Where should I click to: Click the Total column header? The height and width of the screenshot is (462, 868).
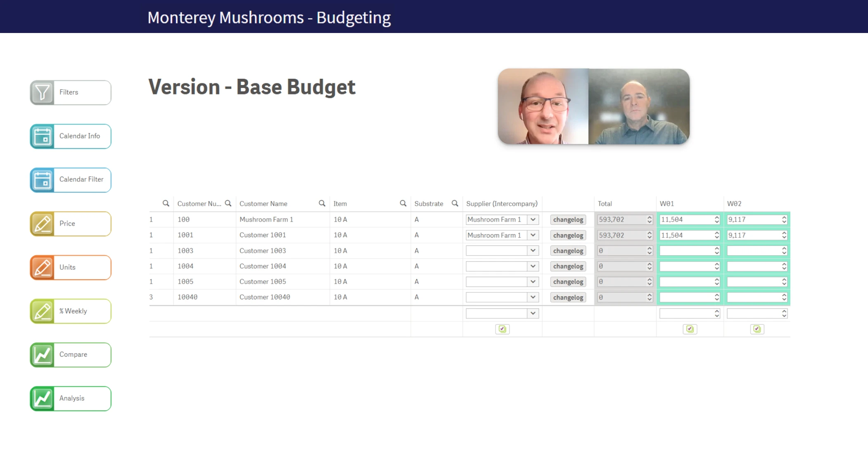(605, 203)
